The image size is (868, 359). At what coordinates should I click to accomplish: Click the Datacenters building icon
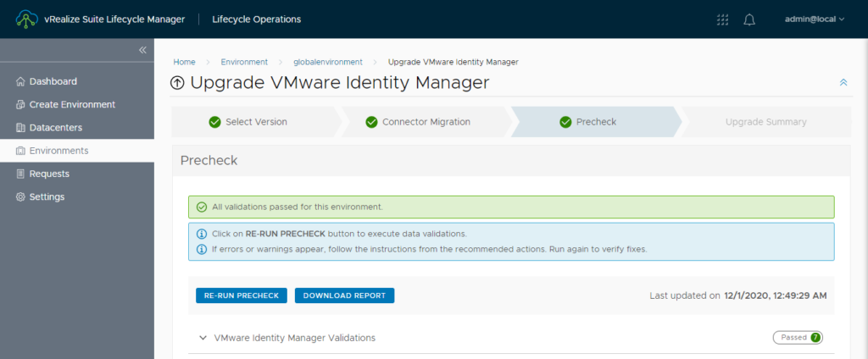point(20,128)
